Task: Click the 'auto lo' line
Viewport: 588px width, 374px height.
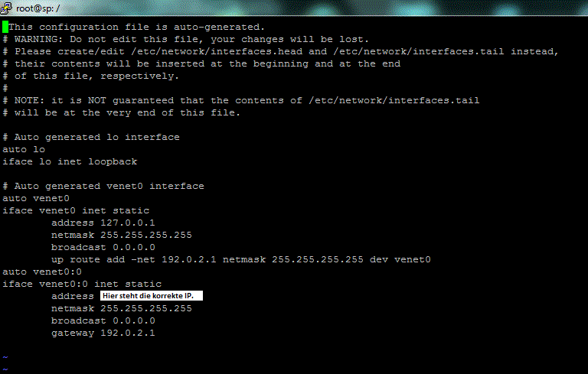Action: click(24, 150)
